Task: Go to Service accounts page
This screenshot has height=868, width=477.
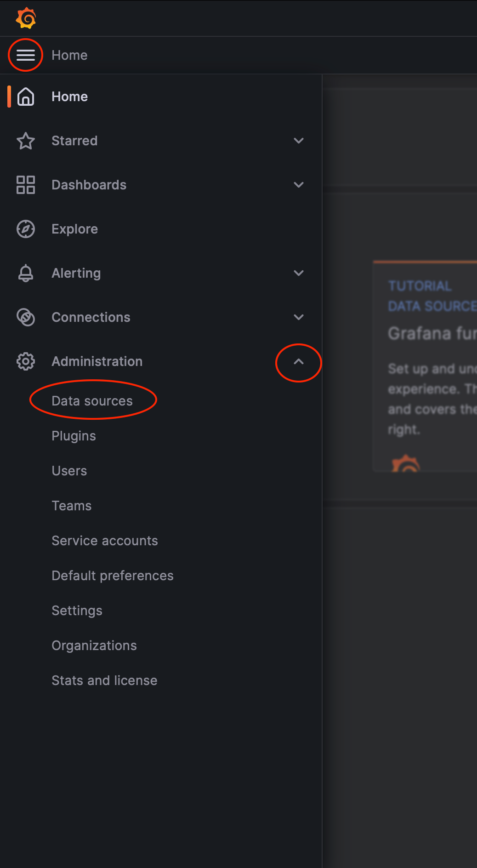Action: [x=105, y=541]
